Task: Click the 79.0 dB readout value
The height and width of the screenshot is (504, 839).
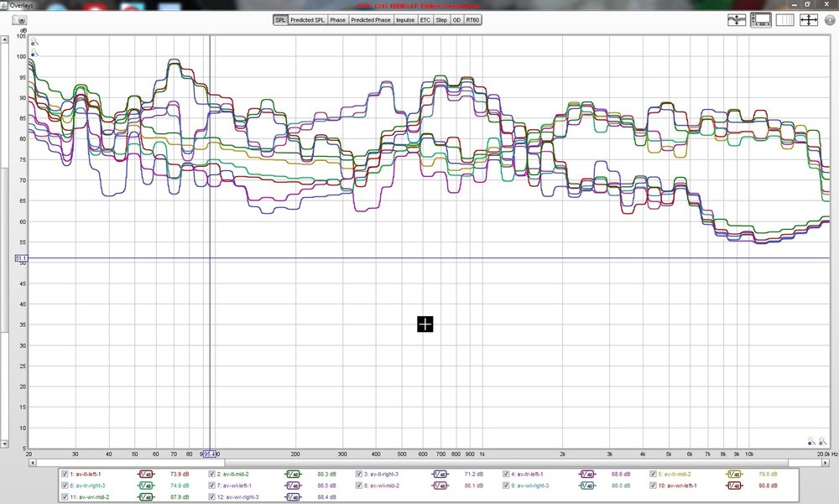Action: point(768,474)
